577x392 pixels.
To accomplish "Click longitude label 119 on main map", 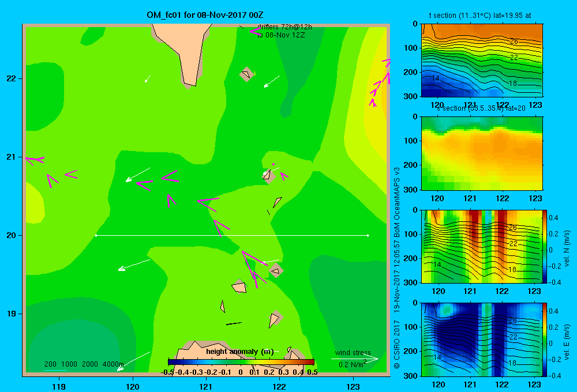I will pyautogui.click(x=59, y=386).
